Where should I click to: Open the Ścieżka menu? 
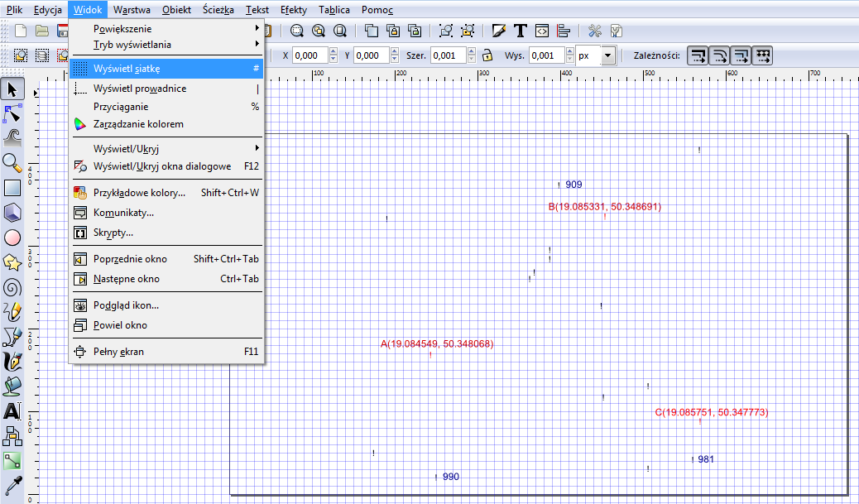[218, 10]
